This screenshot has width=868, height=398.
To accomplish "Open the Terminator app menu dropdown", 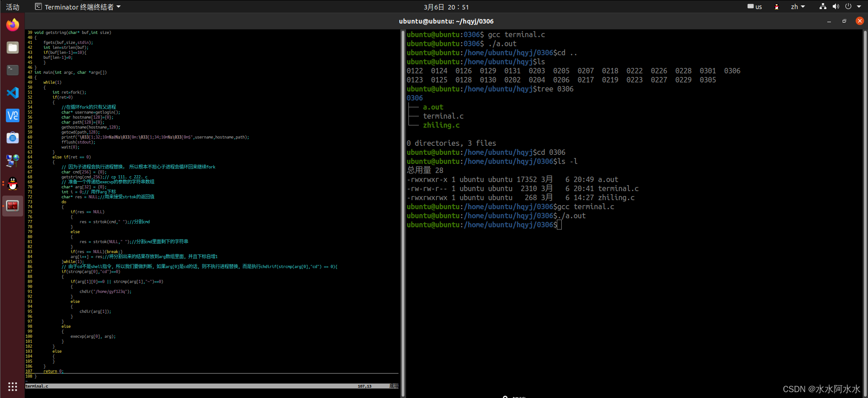I will [x=78, y=7].
